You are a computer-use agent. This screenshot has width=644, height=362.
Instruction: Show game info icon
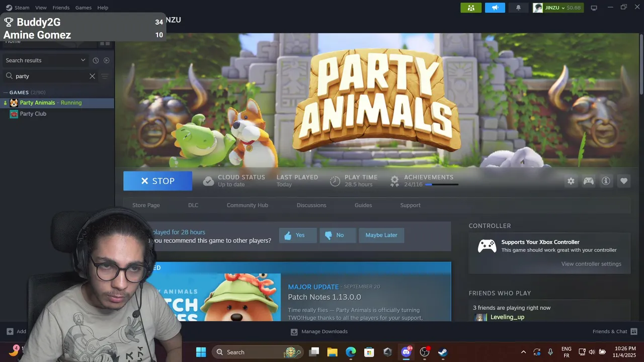click(x=606, y=181)
